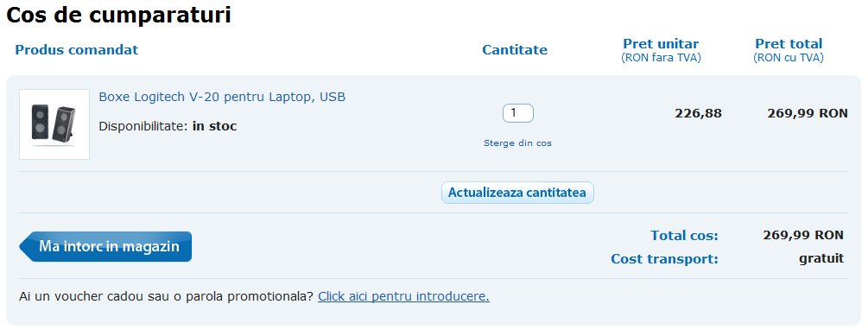Click the product row's 269,99 RON total
The image size is (868, 336).
[807, 113]
